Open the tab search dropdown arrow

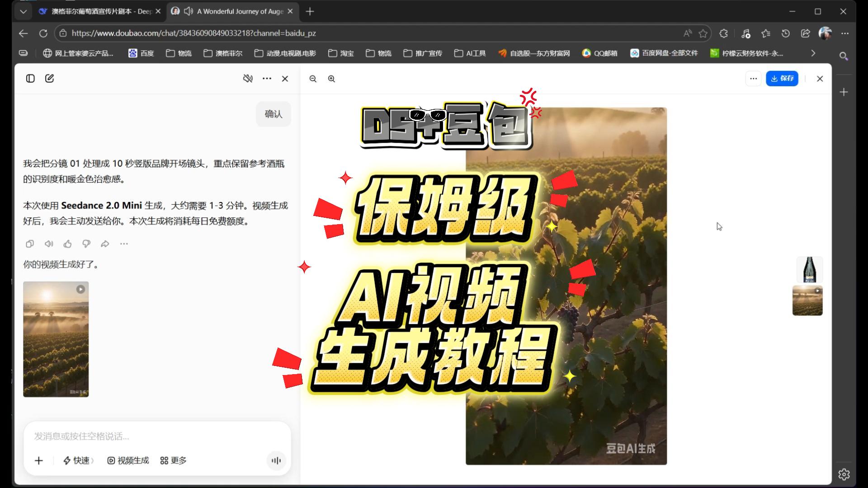coord(23,12)
